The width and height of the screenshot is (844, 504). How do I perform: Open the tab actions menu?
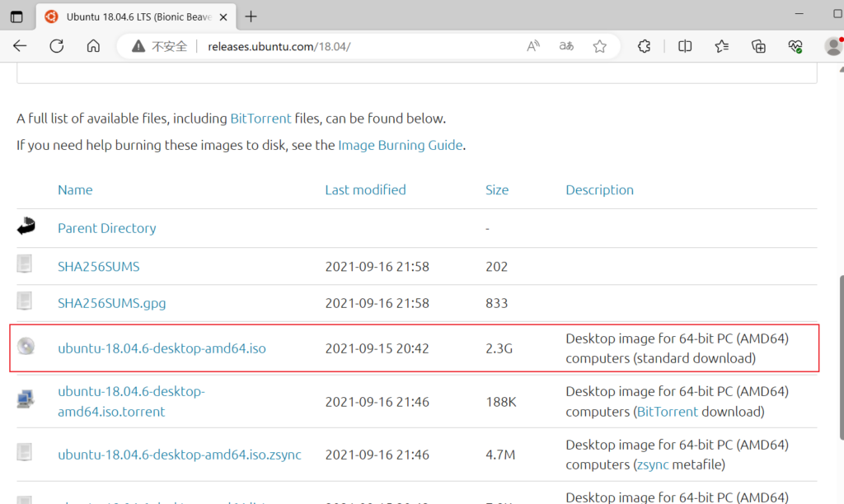(x=16, y=16)
